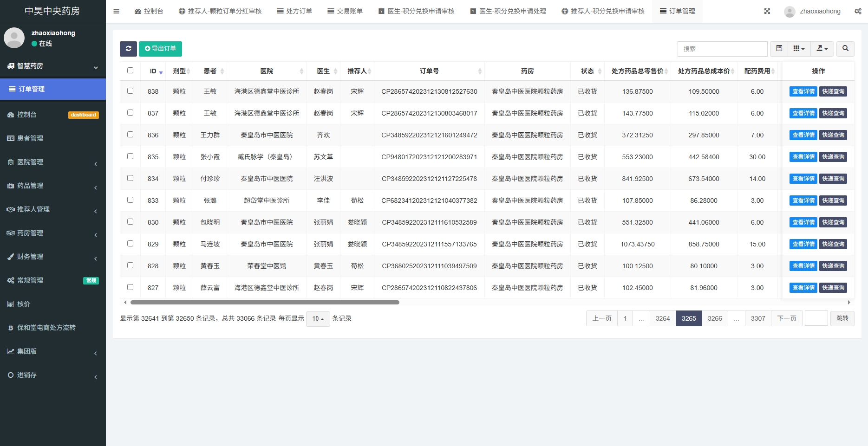Click the horizontal table scrollbar
The width and height of the screenshot is (868, 446).
click(265, 303)
